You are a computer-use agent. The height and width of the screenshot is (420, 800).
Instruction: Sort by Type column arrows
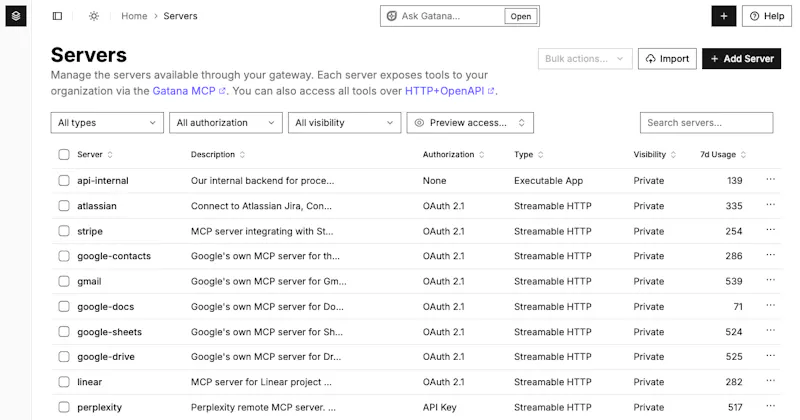click(x=540, y=155)
